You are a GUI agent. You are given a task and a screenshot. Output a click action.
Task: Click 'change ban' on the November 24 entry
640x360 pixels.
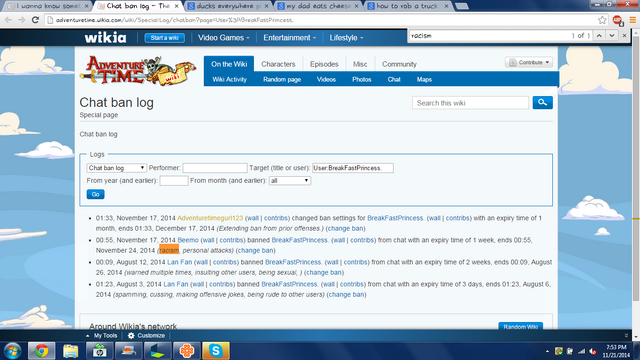[x=256, y=250]
